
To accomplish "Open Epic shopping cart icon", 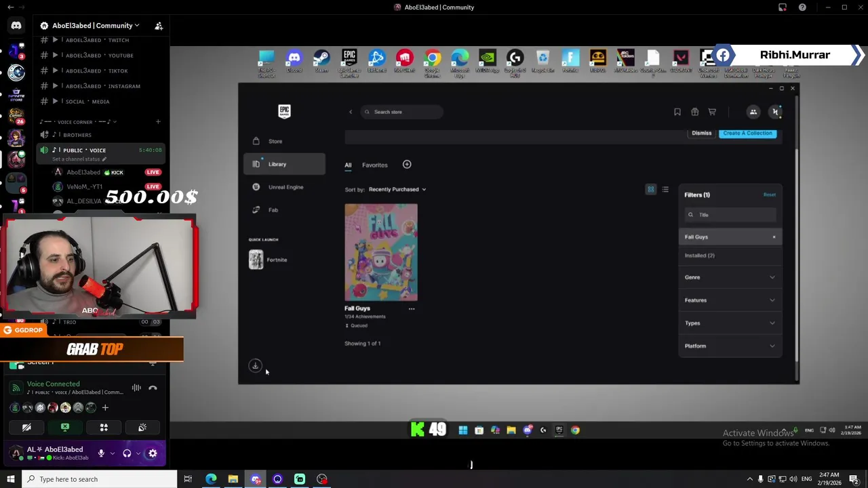I will pyautogui.click(x=712, y=112).
